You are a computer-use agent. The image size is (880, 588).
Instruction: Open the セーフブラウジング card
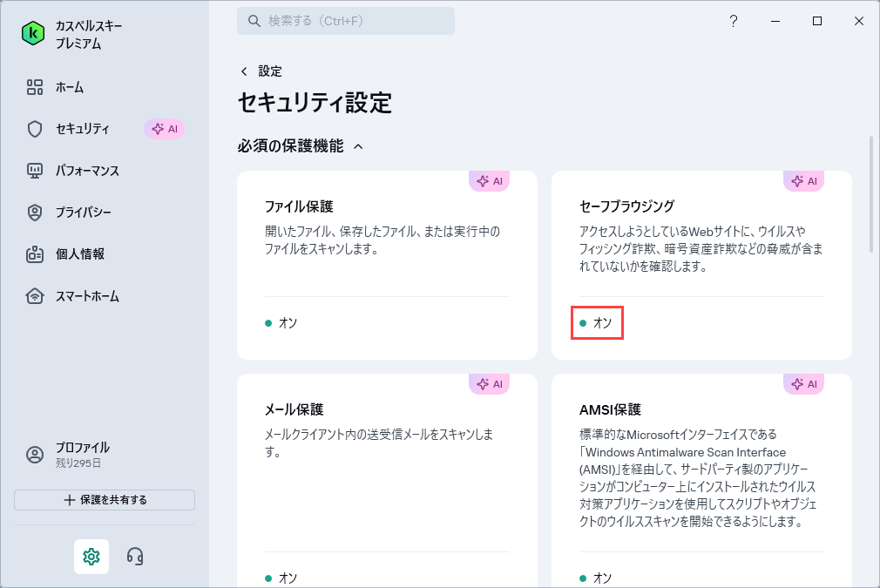tap(701, 266)
